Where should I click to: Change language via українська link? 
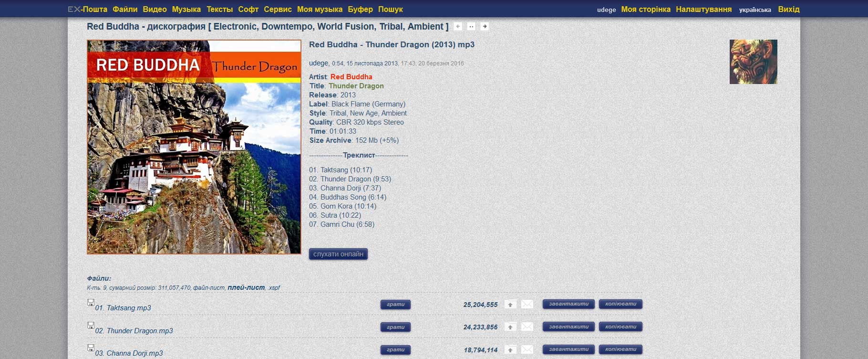coord(755,10)
